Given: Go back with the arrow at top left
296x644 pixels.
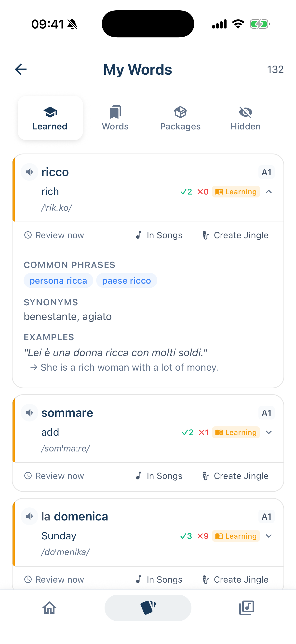Looking at the screenshot, I should click(21, 69).
